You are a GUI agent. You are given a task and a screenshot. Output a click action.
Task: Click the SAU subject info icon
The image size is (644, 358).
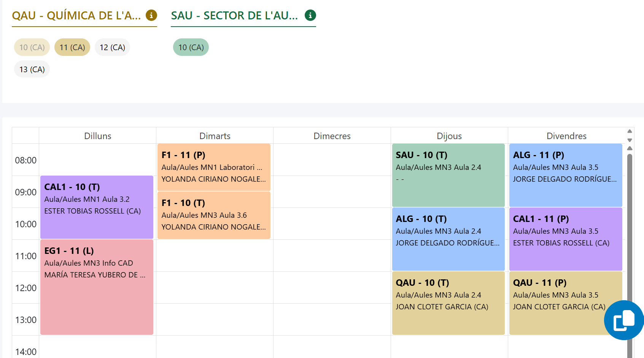310,15
